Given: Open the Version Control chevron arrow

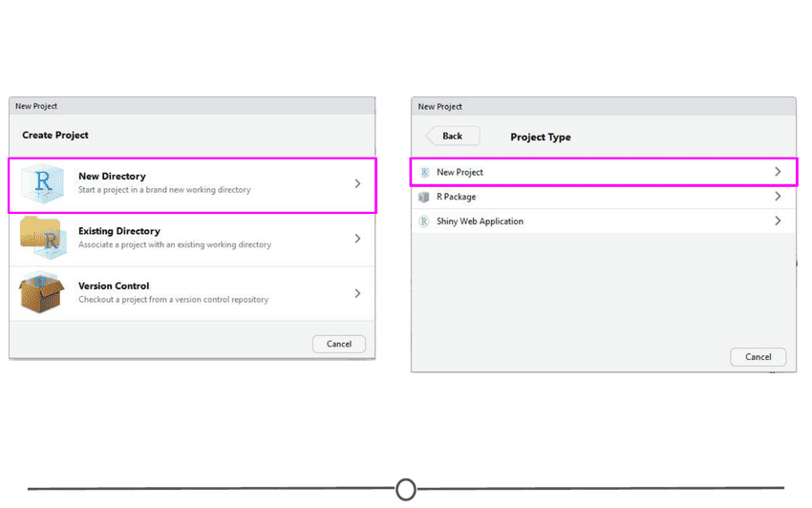Looking at the screenshot, I should (x=357, y=293).
